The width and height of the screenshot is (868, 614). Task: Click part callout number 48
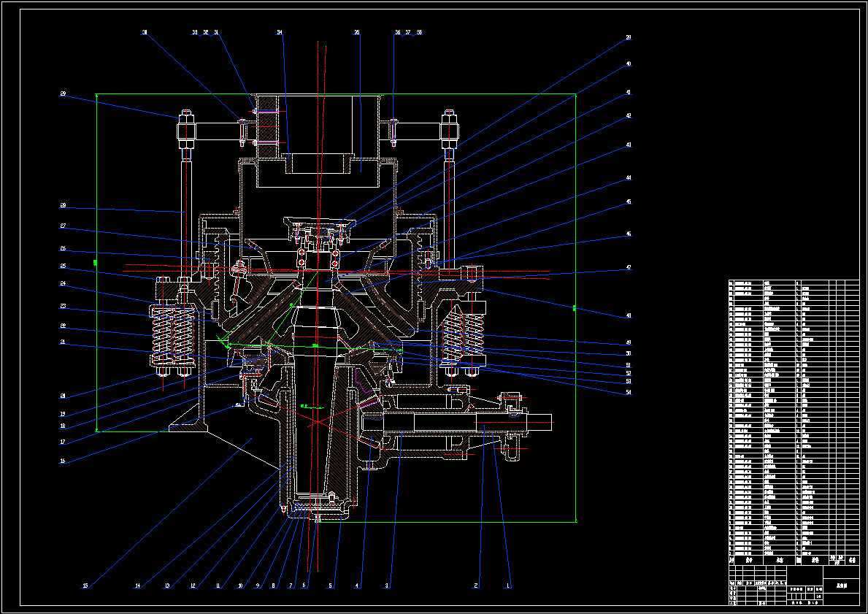click(629, 315)
